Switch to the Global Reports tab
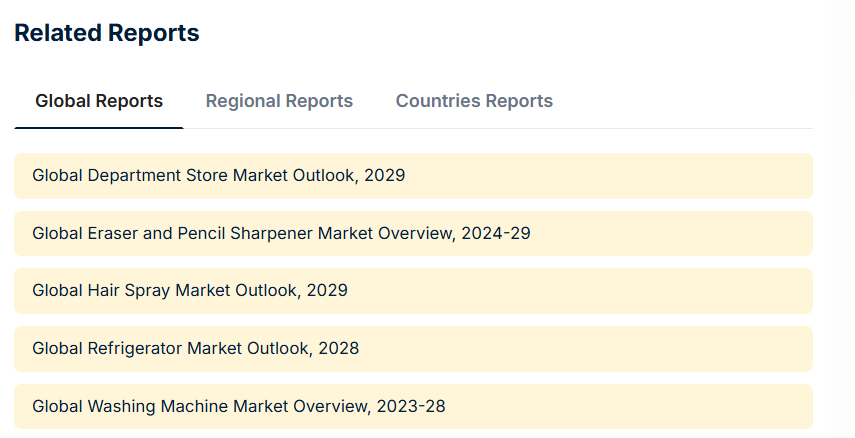This screenshot has width=855, height=438. [99, 101]
